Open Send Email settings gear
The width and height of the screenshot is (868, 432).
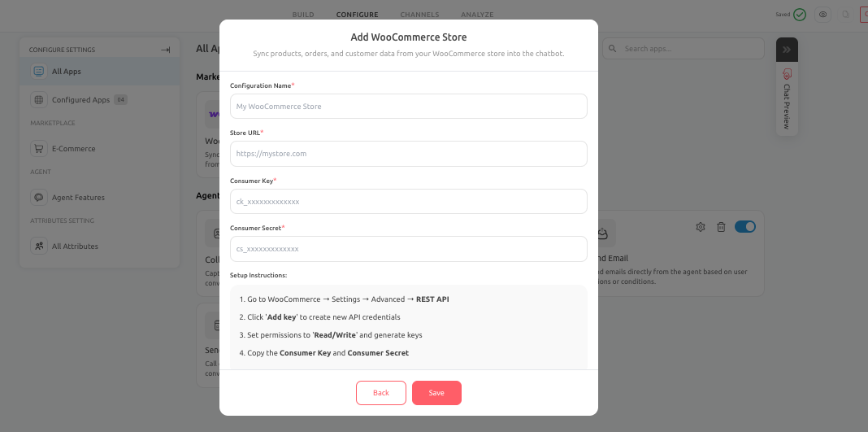pos(701,227)
